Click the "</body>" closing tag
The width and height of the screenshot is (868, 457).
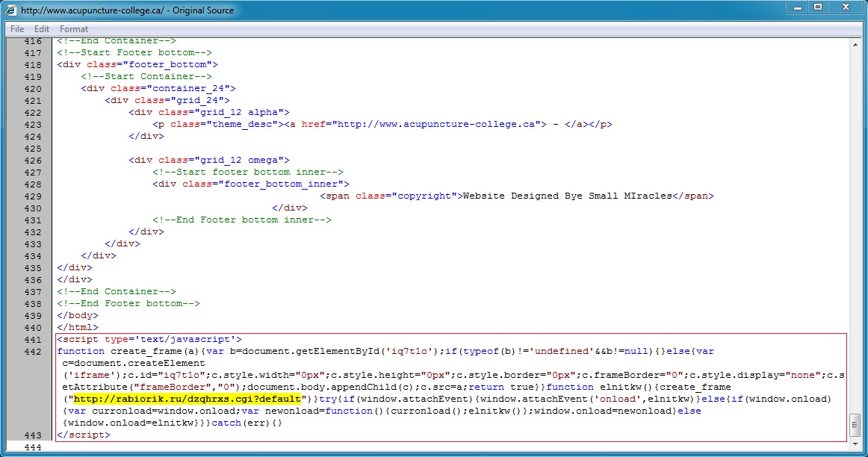78,315
